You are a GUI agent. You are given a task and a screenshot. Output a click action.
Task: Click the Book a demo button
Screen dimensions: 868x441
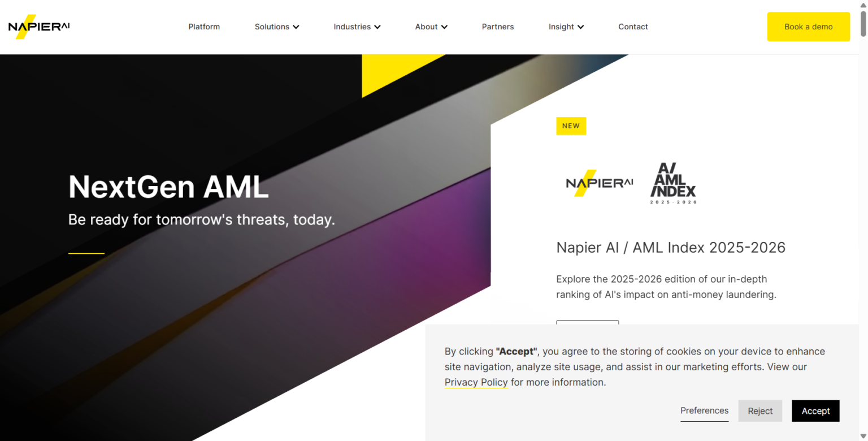tap(808, 27)
